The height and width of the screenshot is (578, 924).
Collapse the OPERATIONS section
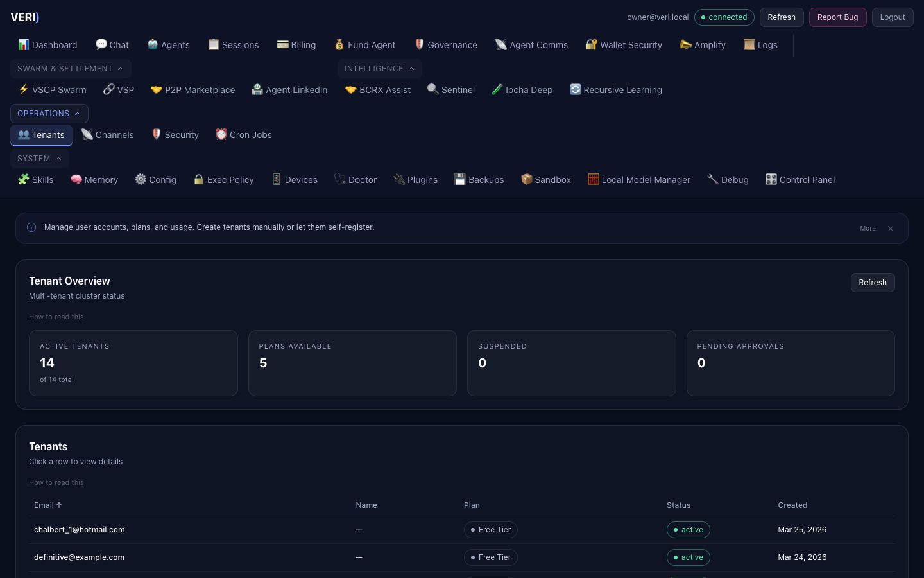49,114
